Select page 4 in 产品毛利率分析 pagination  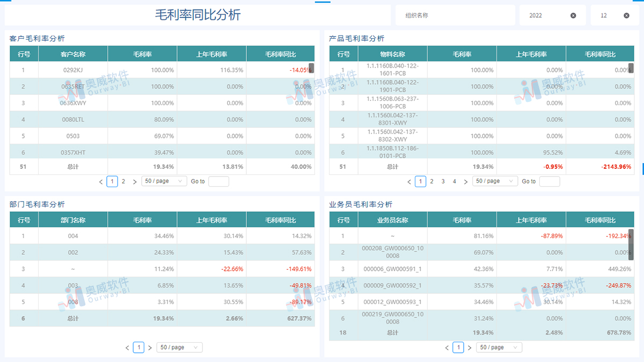tap(454, 181)
